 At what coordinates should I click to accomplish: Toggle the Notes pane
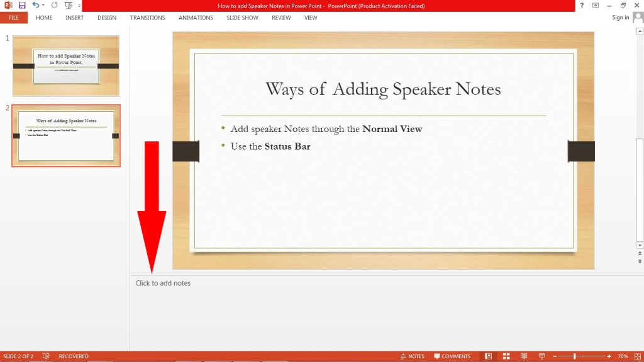coord(412,356)
